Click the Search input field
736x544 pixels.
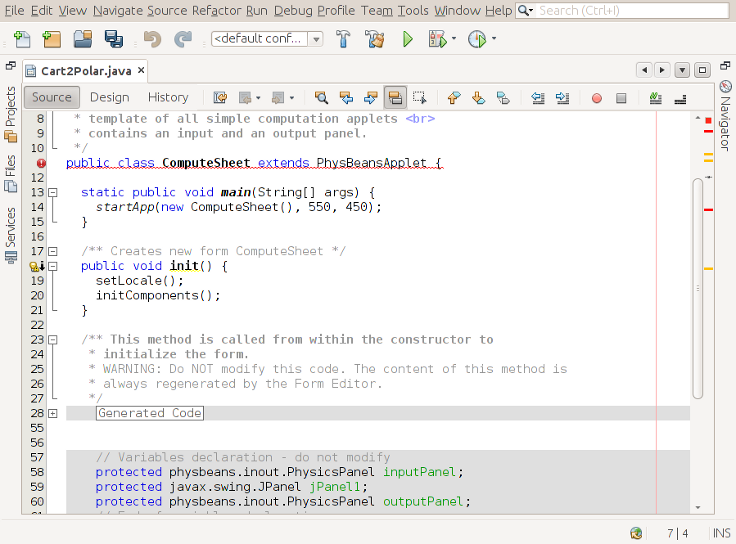[630, 10]
